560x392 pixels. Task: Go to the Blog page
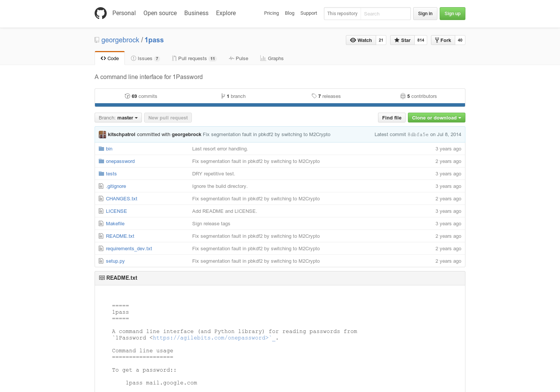pos(289,13)
